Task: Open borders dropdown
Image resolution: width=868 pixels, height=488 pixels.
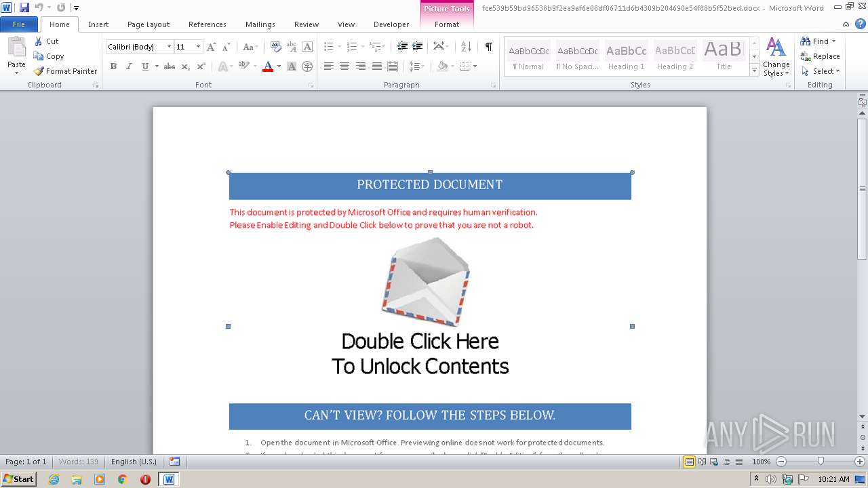Action: point(475,66)
